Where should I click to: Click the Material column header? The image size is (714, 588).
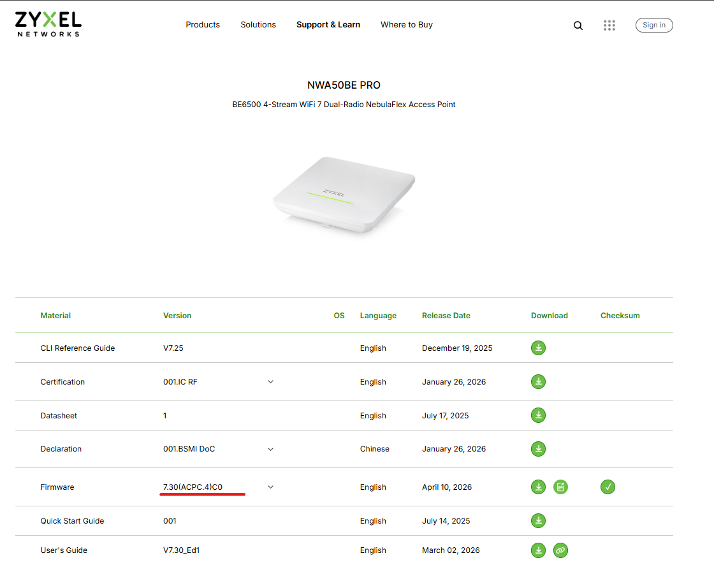(55, 316)
